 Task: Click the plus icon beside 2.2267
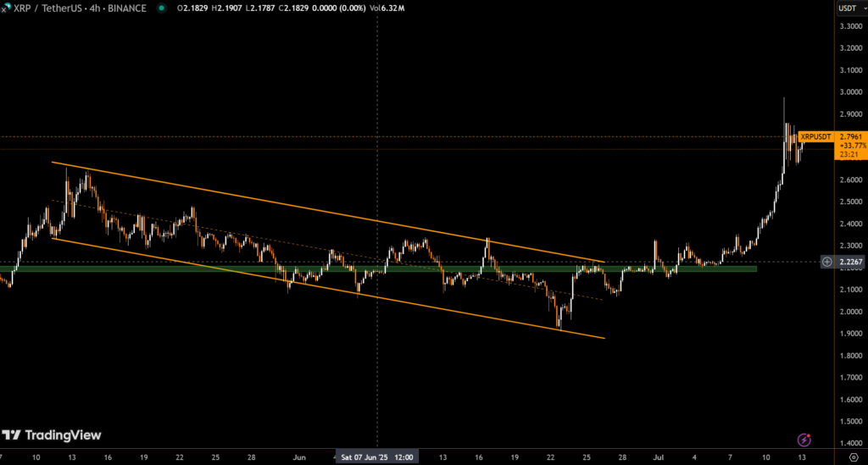(x=826, y=262)
